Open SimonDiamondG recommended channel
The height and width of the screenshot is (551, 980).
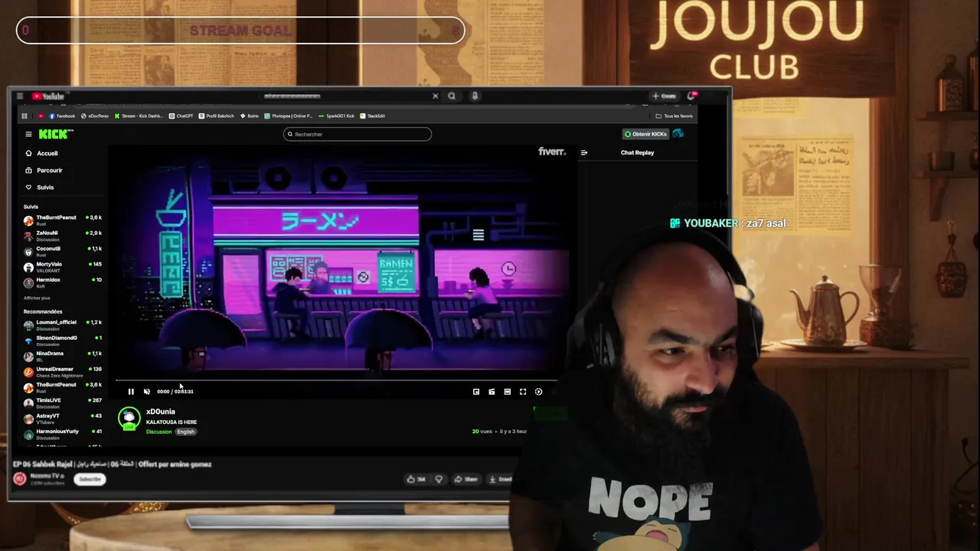click(x=63, y=341)
